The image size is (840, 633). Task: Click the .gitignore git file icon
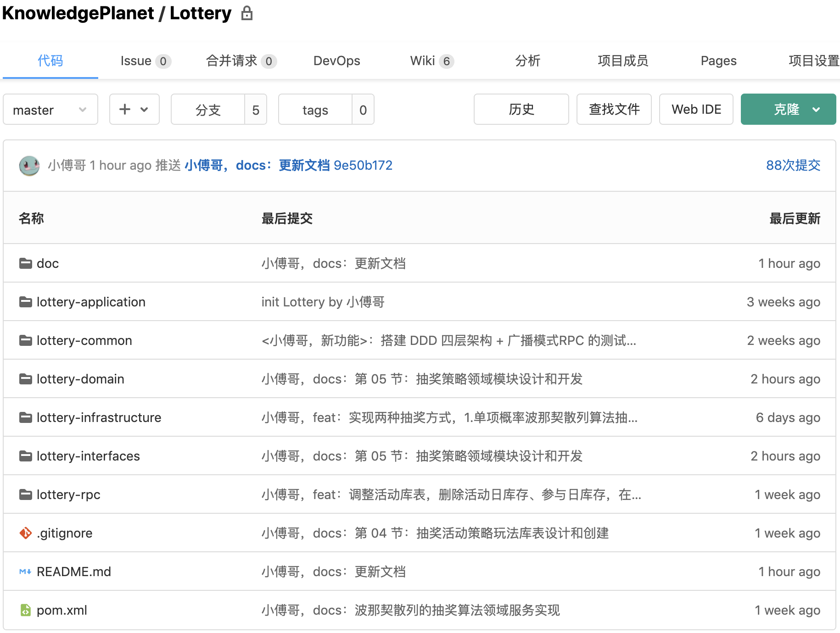(26, 533)
